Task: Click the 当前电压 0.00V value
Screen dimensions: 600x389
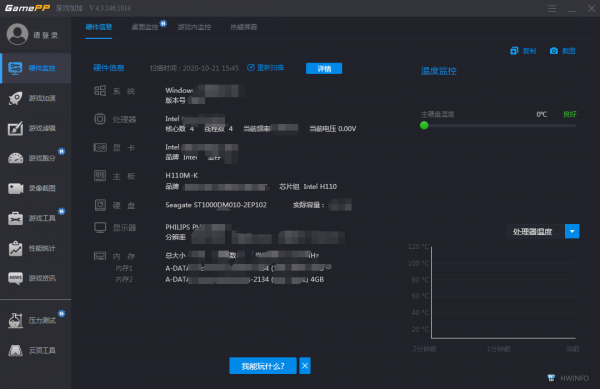Action: pyautogui.click(x=333, y=129)
